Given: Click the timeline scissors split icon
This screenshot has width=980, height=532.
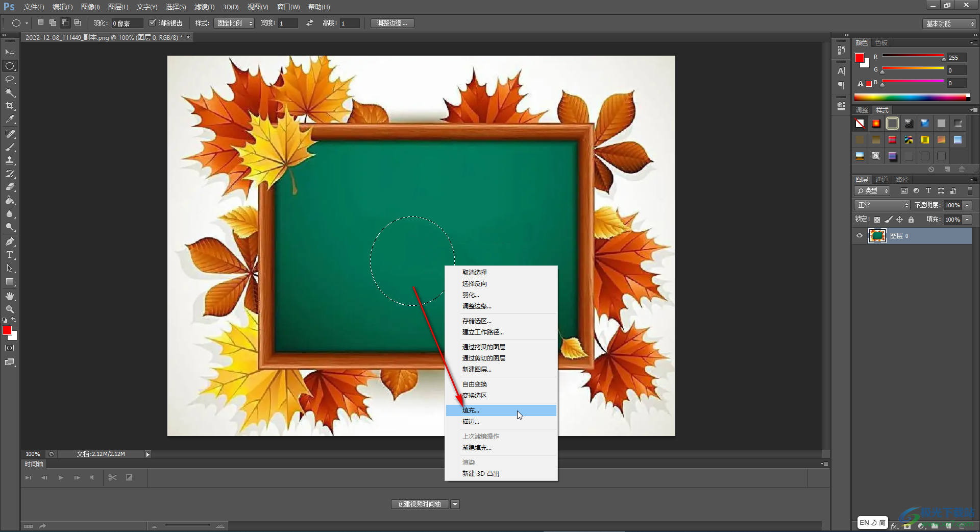Looking at the screenshot, I should pyautogui.click(x=113, y=477).
